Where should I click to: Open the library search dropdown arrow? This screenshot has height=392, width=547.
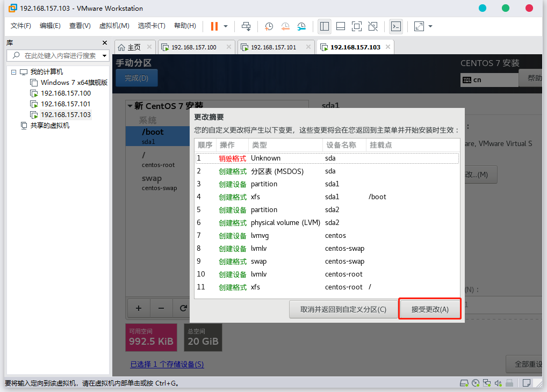coord(104,56)
